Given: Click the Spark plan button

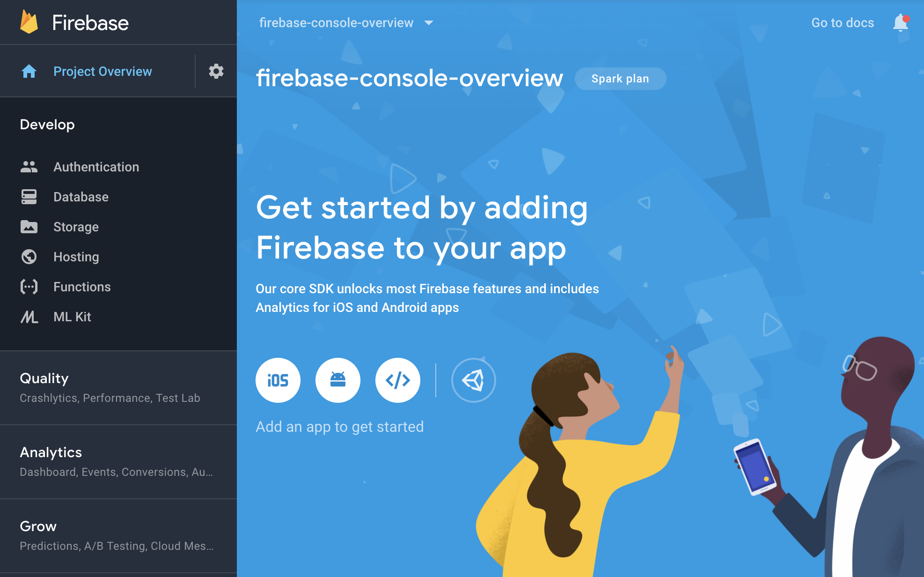Looking at the screenshot, I should 620,79.
